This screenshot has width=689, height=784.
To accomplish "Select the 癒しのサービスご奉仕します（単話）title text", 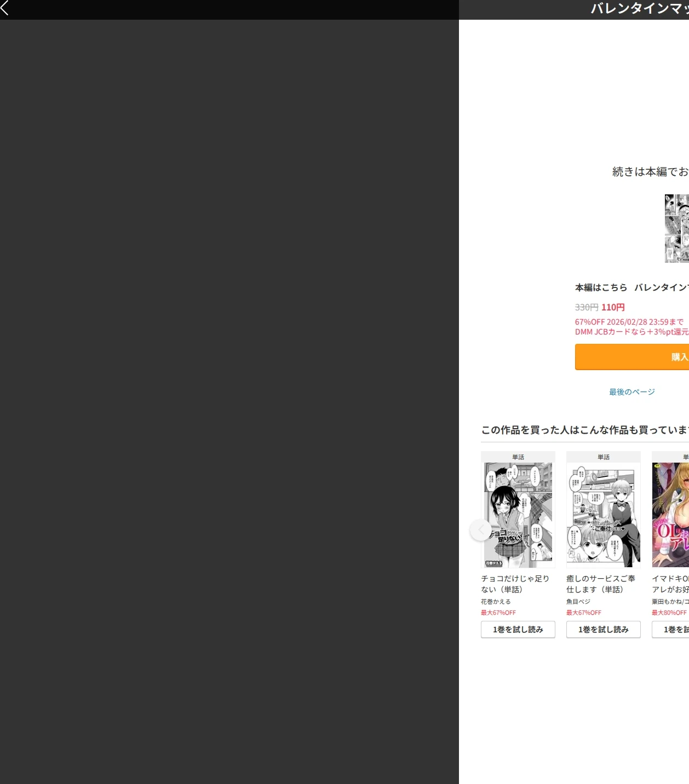I will click(x=601, y=584).
